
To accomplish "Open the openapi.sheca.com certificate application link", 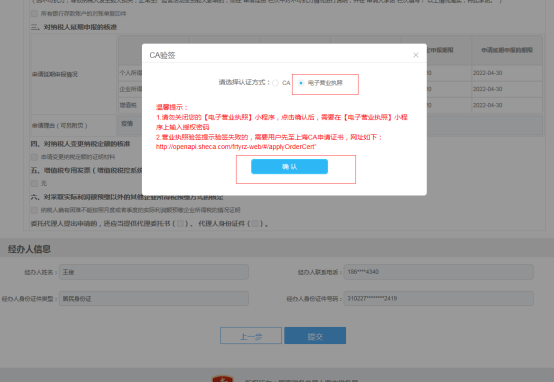I will click(236, 147).
